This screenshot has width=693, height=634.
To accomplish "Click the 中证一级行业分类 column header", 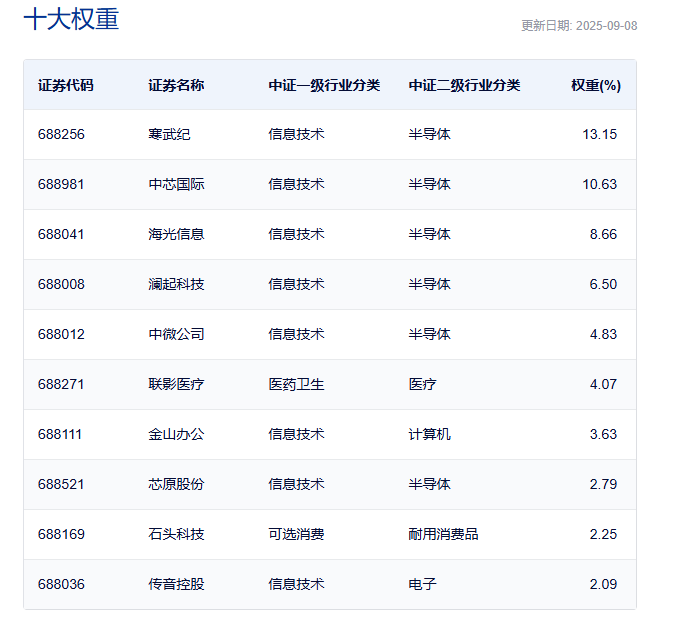I will (324, 85).
